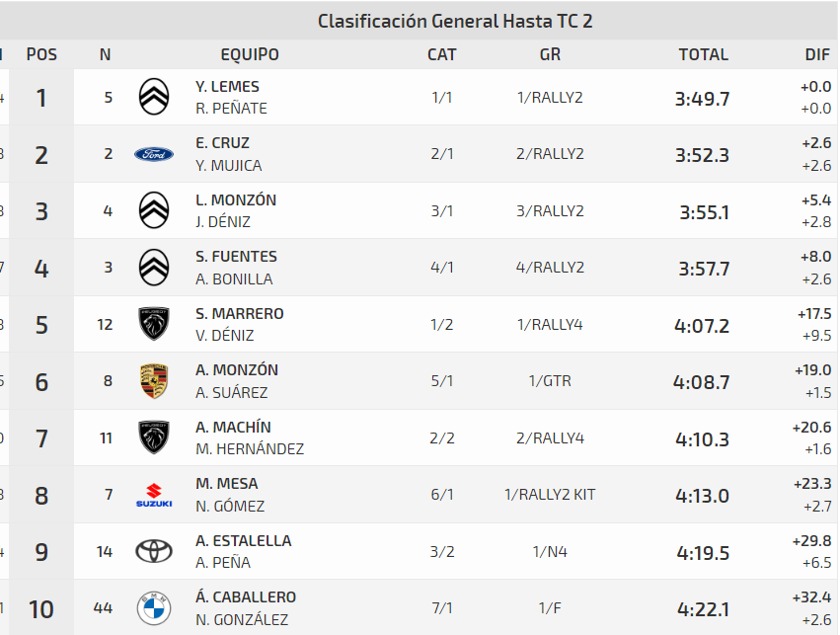Sort by the POS column header

click(41, 55)
